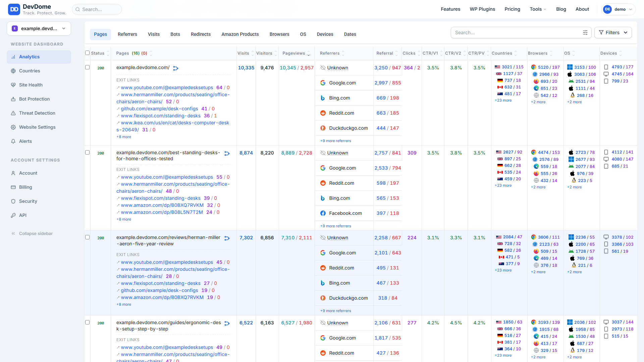The width and height of the screenshot is (644, 362).
Task: Open github.com/example/desk-configs exit link in first row
Action: (159, 109)
